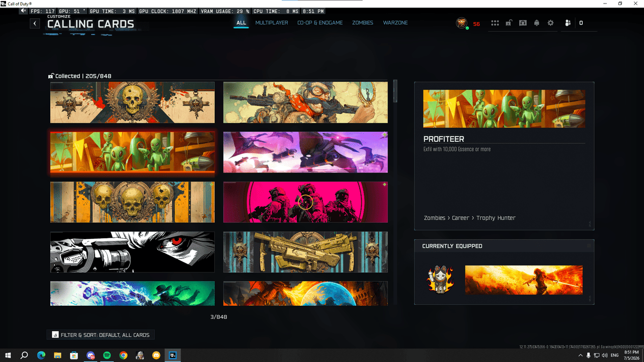
Task: Open the headset voice chat icon
Action: tap(523, 23)
